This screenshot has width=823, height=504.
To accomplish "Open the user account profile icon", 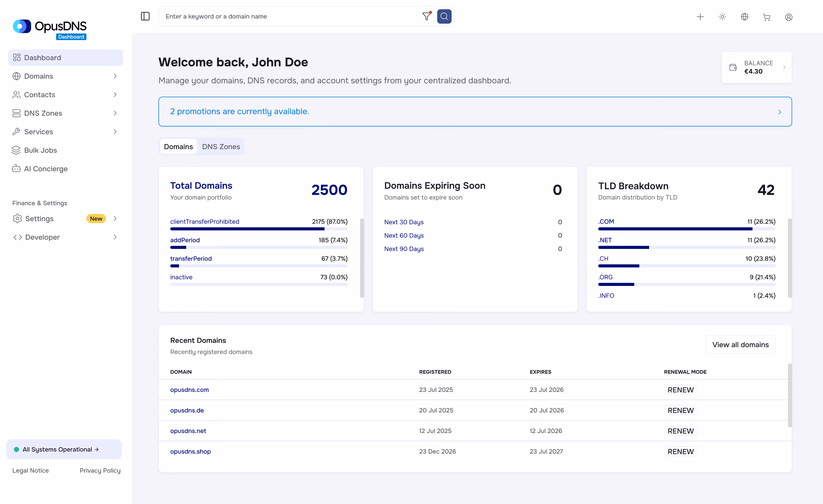I will [789, 17].
